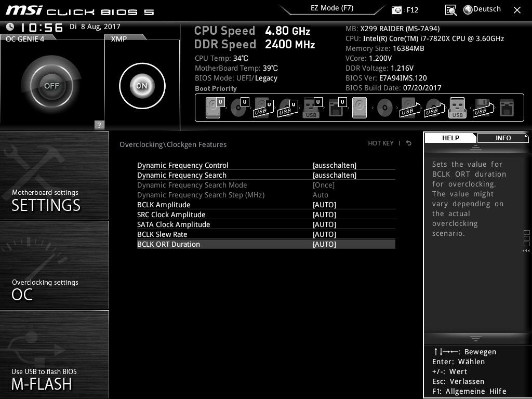Click the BIOS Ver E7A94IMS.120 text

[386, 78]
